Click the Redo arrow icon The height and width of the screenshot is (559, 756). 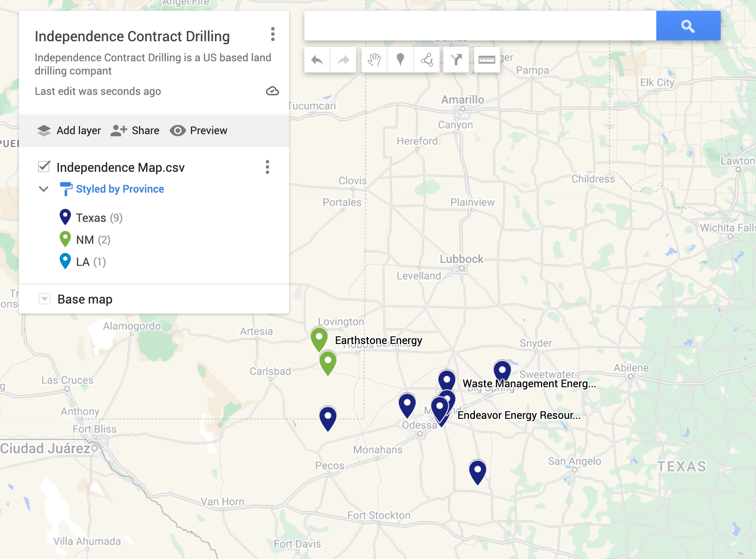342,60
